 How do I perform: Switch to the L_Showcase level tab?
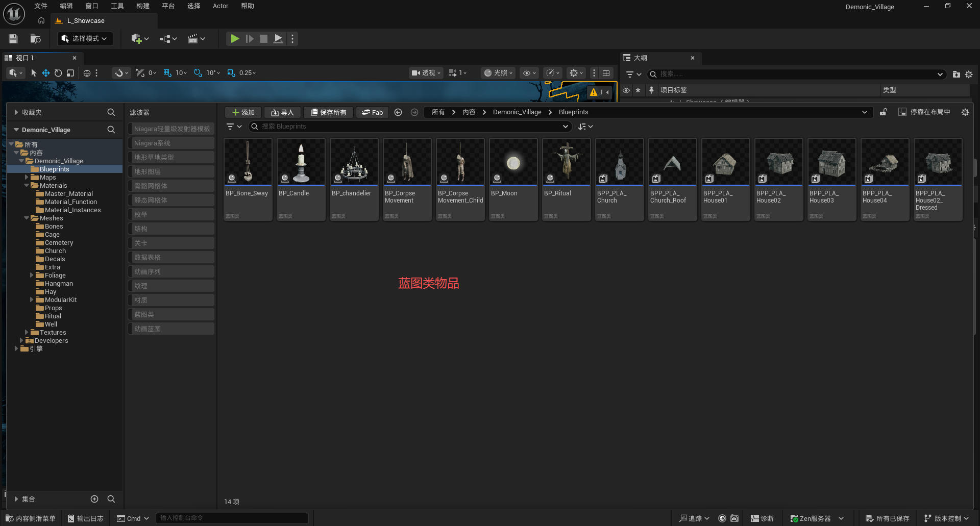[x=86, y=21]
